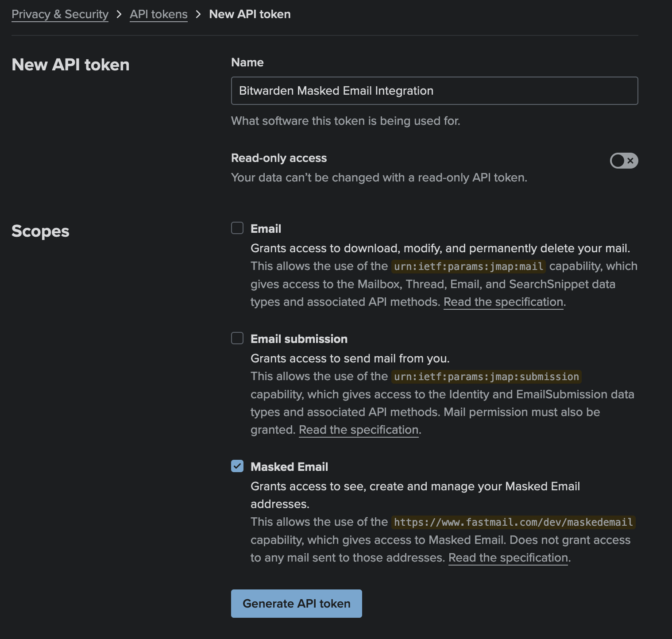Viewport: 672px width, 639px height.
Task: Click inside the token Name field
Action: tap(434, 90)
